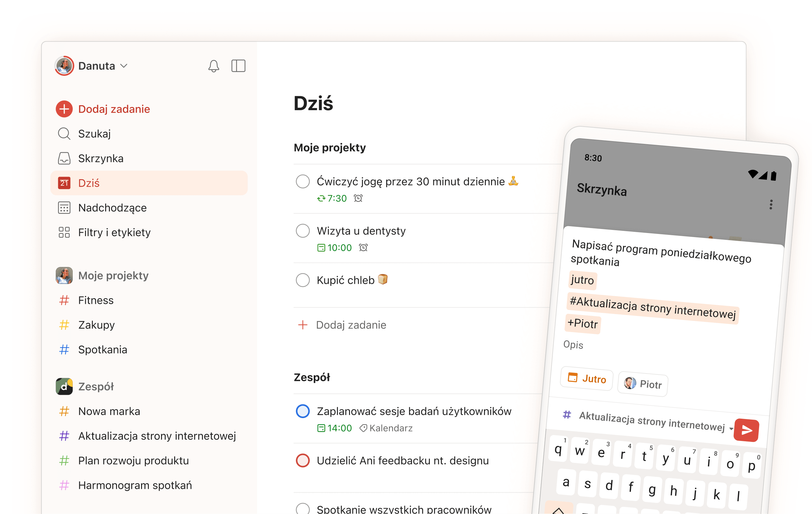812x514 pixels.
Task: Select the Fitness project hashtag icon
Action: tap(64, 300)
